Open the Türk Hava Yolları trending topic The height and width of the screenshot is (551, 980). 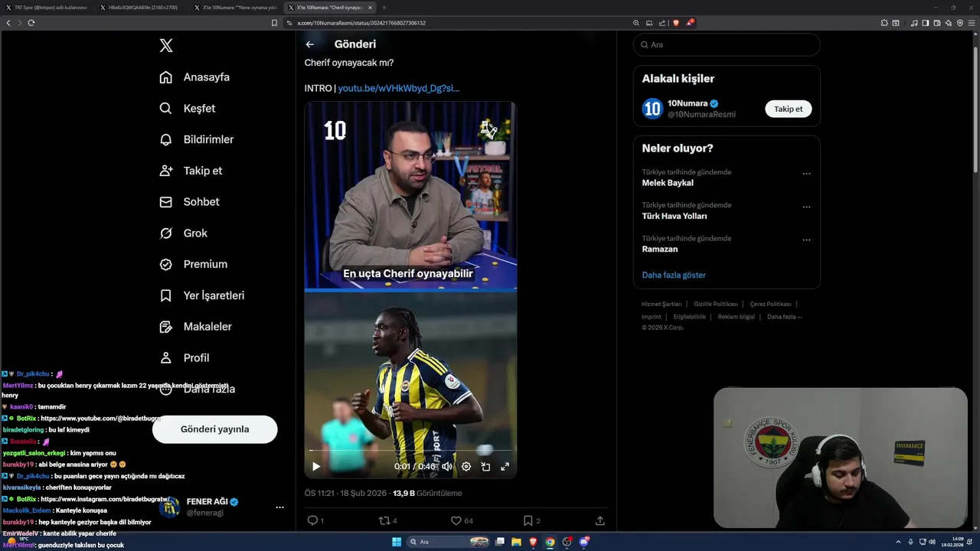tap(675, 216)
